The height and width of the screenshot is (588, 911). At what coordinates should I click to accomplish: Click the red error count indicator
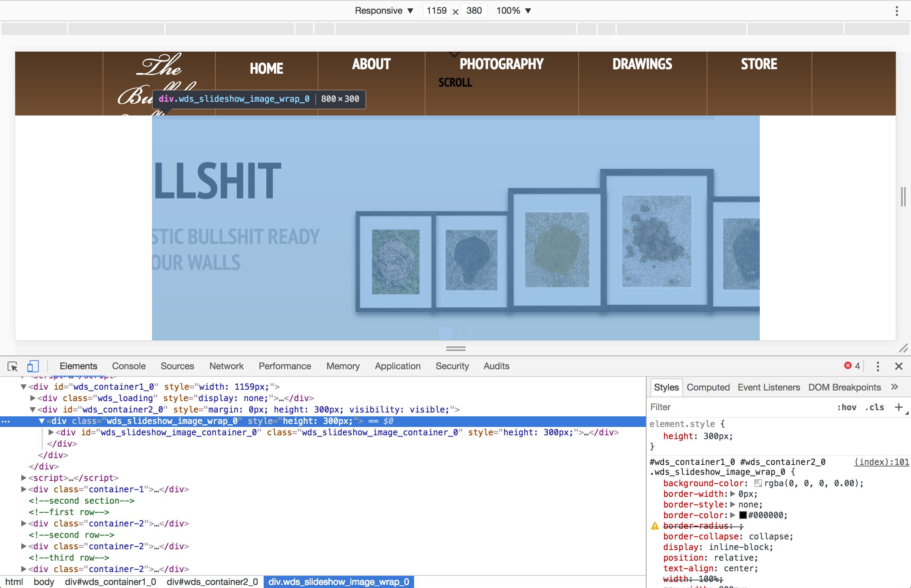pos(852,366)
